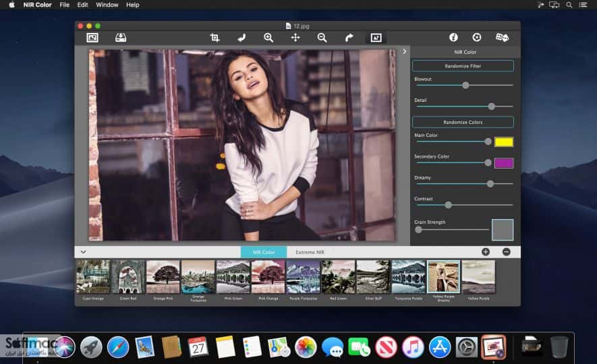This screenshot has height=364, width=597.
Task: Open the Help menu
Action: click(x=132, y=5)
